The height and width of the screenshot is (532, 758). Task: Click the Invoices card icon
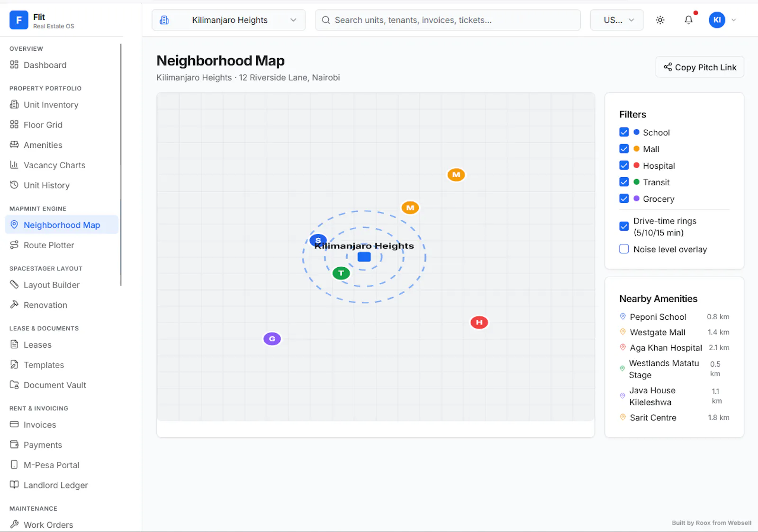click(x=14, y=424)
